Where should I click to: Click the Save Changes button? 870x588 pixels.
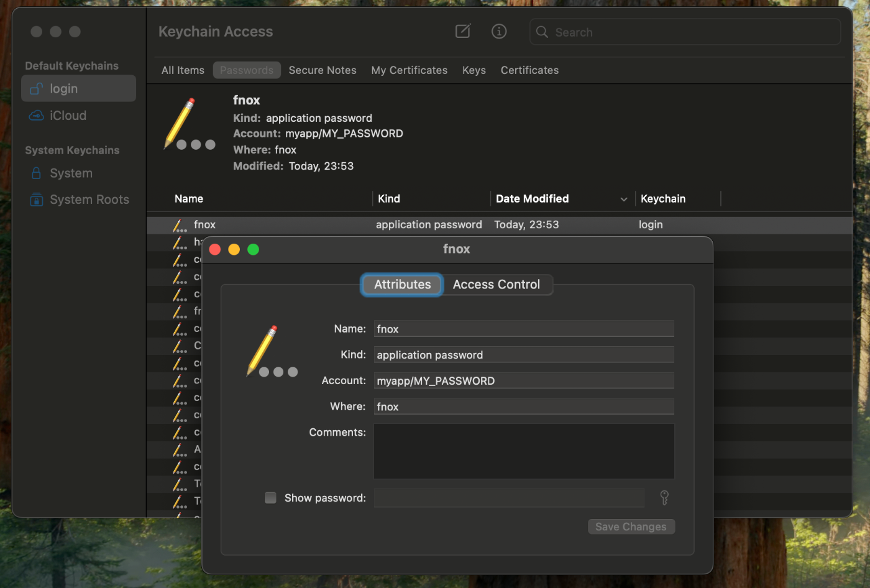coord(631,527)
